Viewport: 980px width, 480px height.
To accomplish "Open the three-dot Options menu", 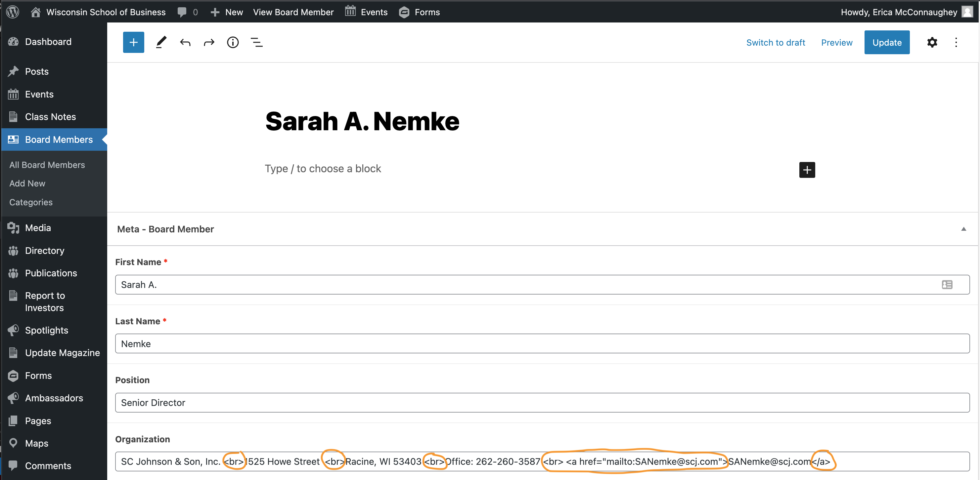I will [956, 42].
